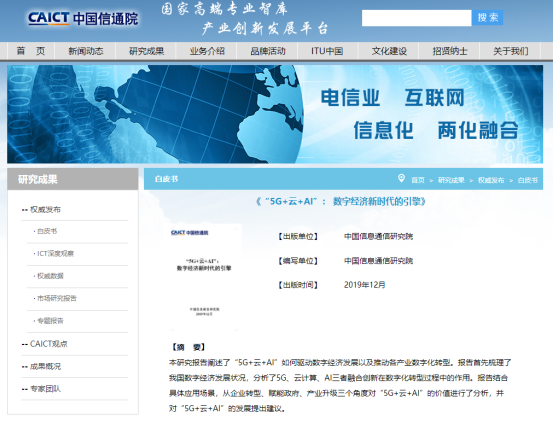Open the 新闻动态 menu item

pyautogui.click(x=86, y=51)
